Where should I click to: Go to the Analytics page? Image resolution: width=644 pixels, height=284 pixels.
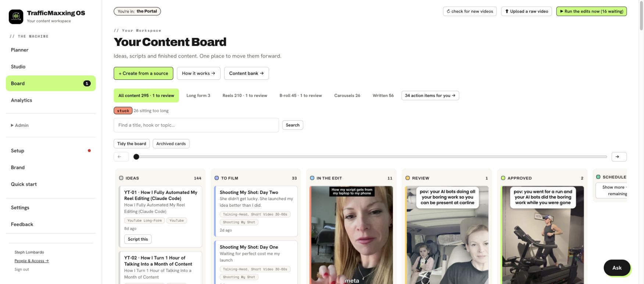click(x=51, y=100)
